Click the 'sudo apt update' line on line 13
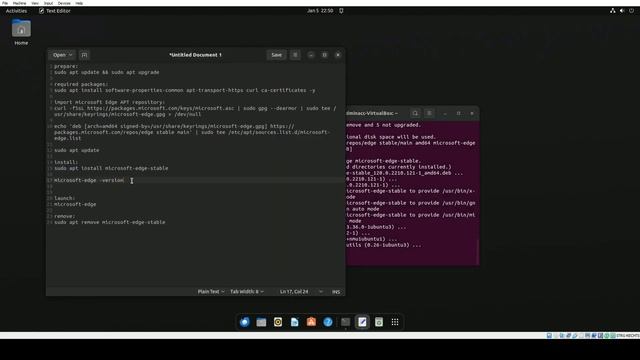The image size is (640, 360). (76, 150)
